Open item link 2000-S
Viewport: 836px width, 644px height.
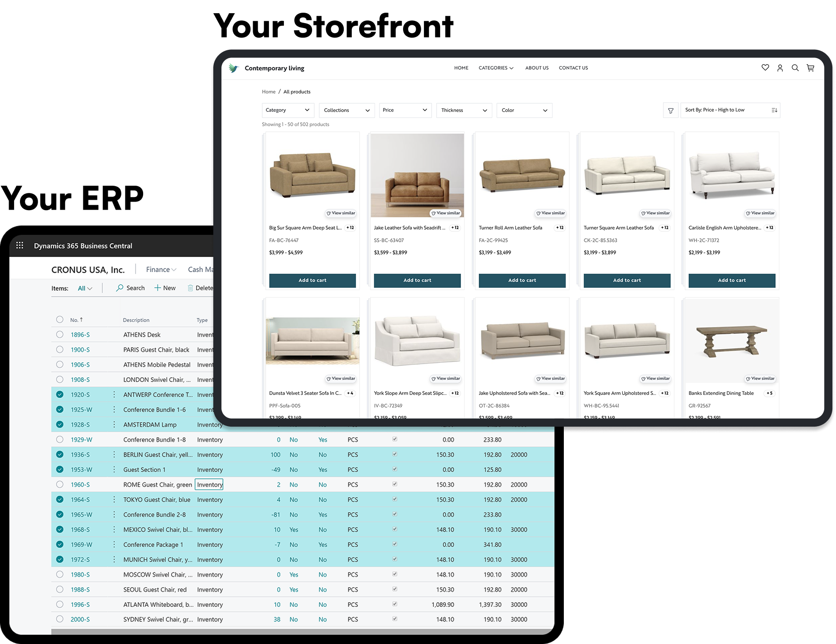pyautogui.click(x=80, y=620)
